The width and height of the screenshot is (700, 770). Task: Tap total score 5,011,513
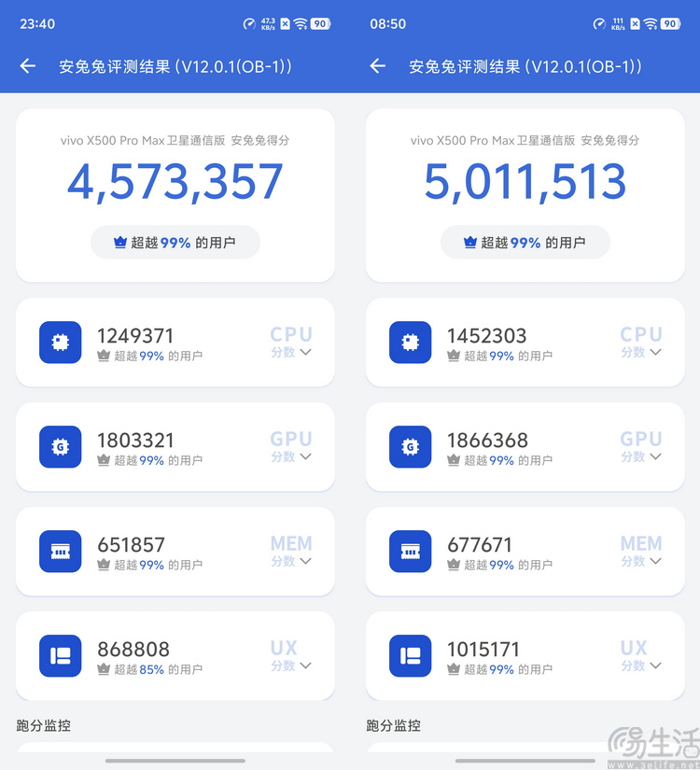525,182
